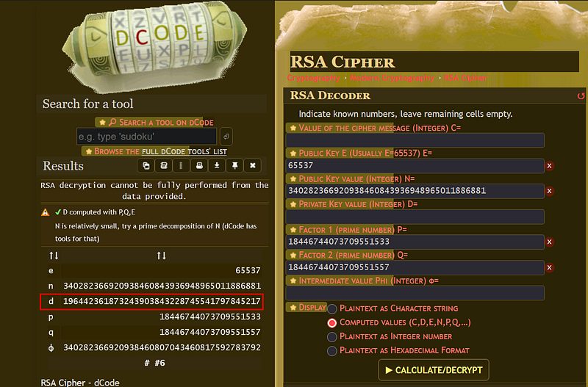Download the results with the download icon

point(217,165)
